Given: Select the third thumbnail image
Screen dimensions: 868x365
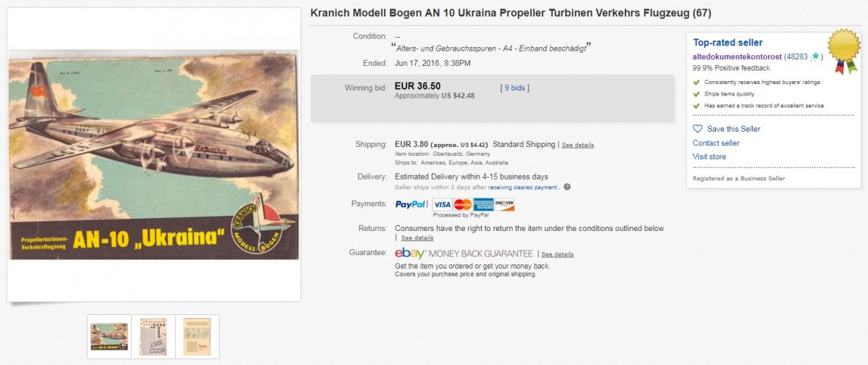Looking at the screenshot, I should [197, 336].
